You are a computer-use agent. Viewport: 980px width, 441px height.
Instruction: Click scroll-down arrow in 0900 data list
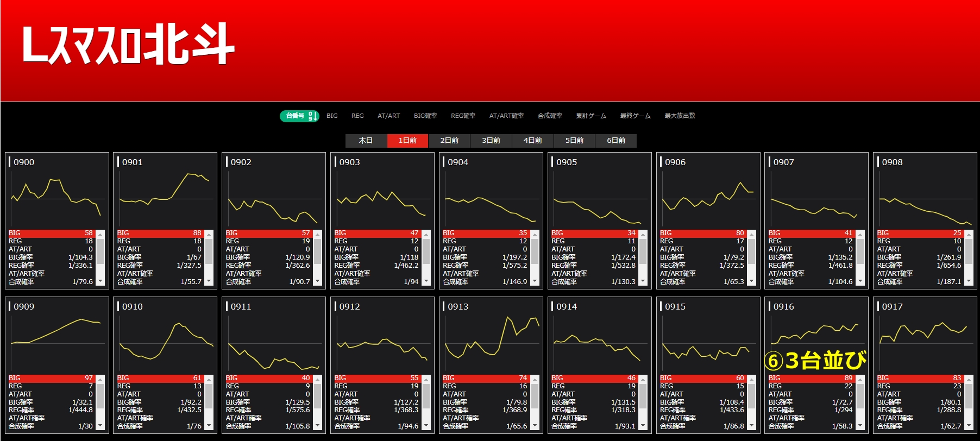coord(100,281)
